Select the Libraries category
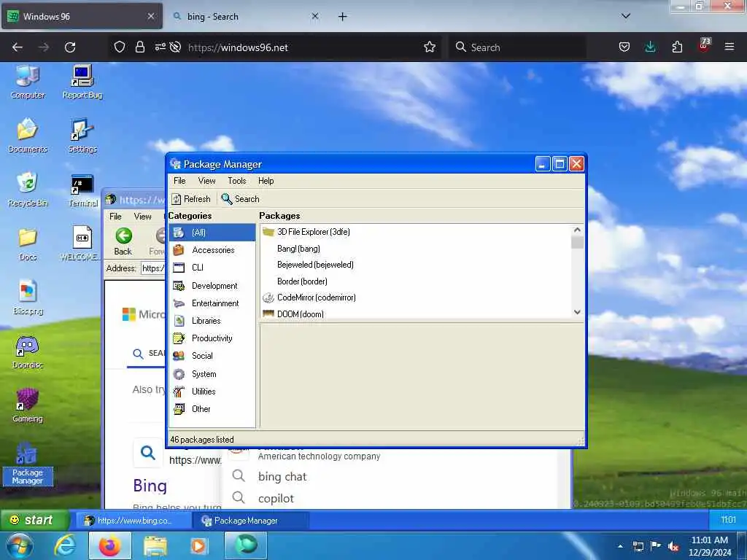Image resolution: width=747 pixels, height=560 pixels. tap(212, 321)
